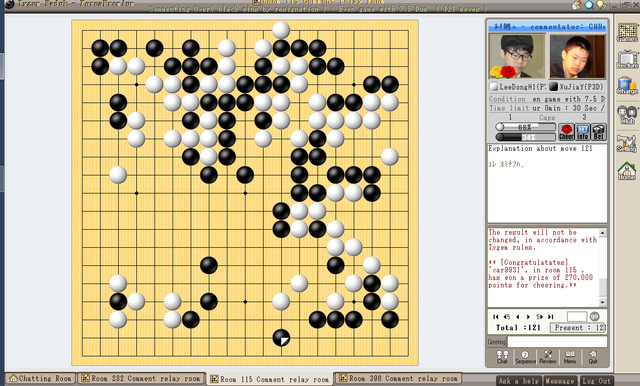Switch to Room 282 Comment relay room tab
Screen dimensions: 640x386
142,378
